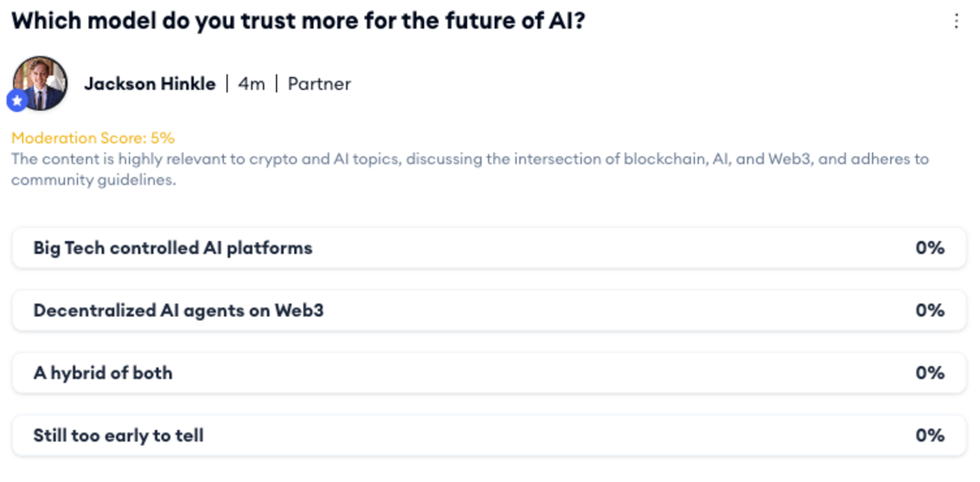
Task: Select Decentralized AI agents on Web3 option
Action: click(489, 310)
